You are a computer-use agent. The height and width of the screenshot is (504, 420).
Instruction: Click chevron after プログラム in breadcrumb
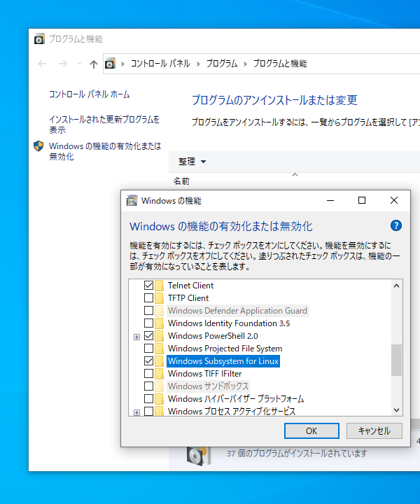245,64
